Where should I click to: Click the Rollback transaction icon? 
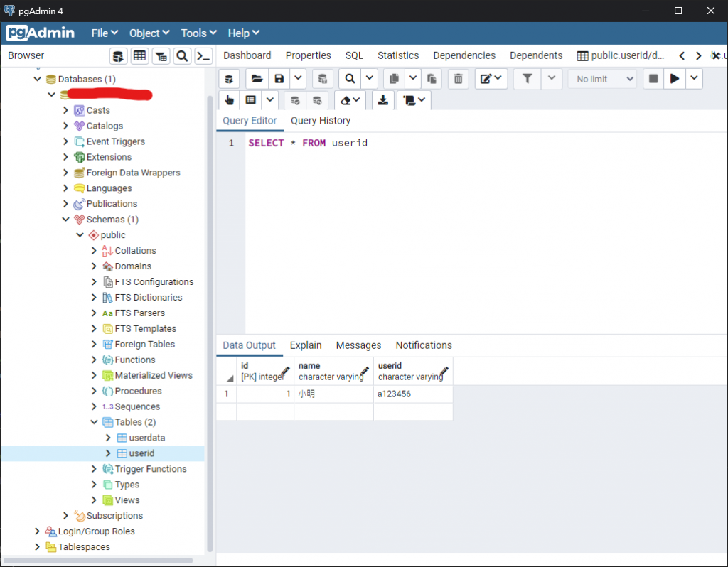317,100
